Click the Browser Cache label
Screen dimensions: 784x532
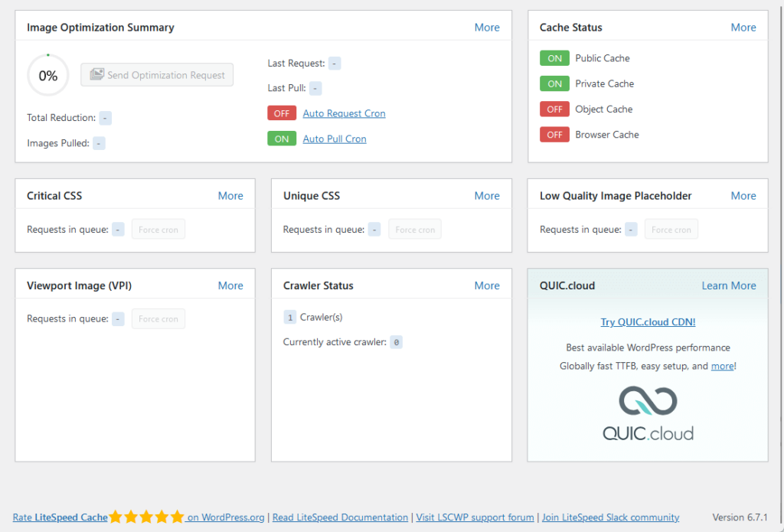(607, 135)
